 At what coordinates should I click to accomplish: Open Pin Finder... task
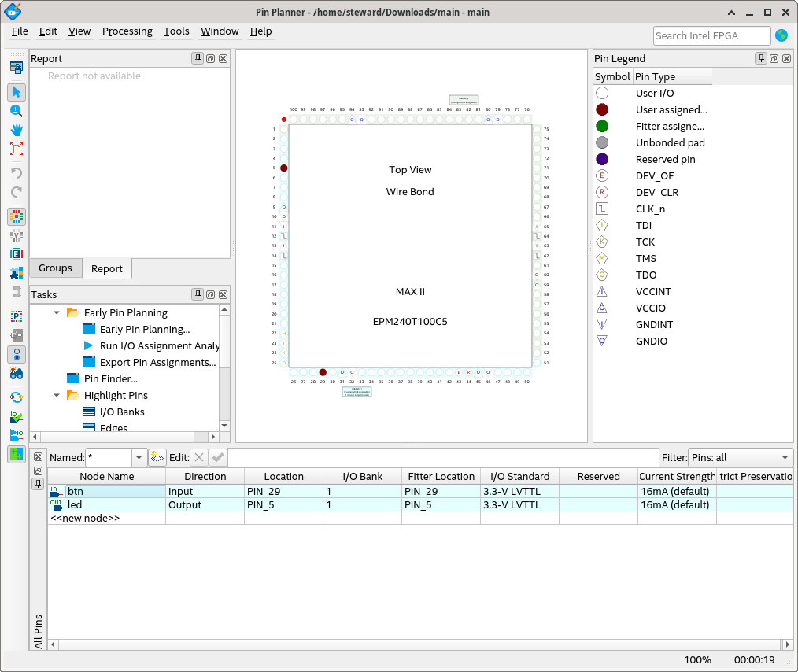(x=110, y=379)
